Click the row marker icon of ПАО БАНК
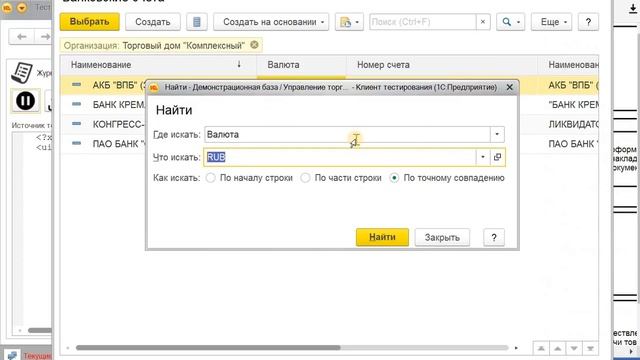640x360 pixels. click(76, 143)
